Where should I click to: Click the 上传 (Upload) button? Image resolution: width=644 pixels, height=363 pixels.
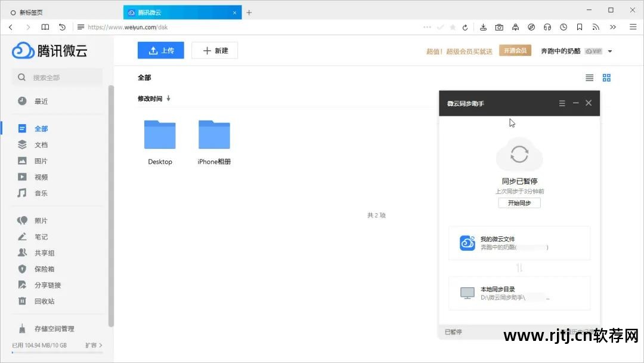pyautogui.click(x=160, y=50)
